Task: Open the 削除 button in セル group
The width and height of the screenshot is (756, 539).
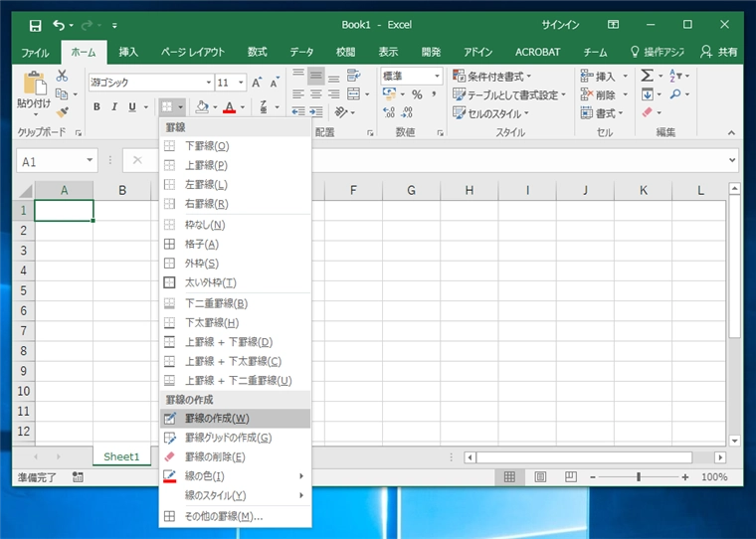Action: 604,94
